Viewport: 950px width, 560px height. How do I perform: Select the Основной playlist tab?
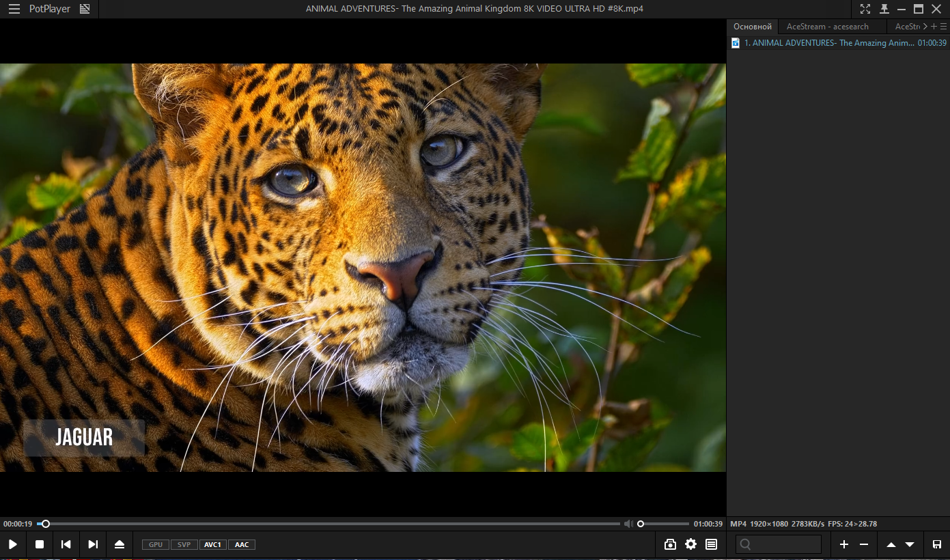pyautogui.click(x=752, y=27)
